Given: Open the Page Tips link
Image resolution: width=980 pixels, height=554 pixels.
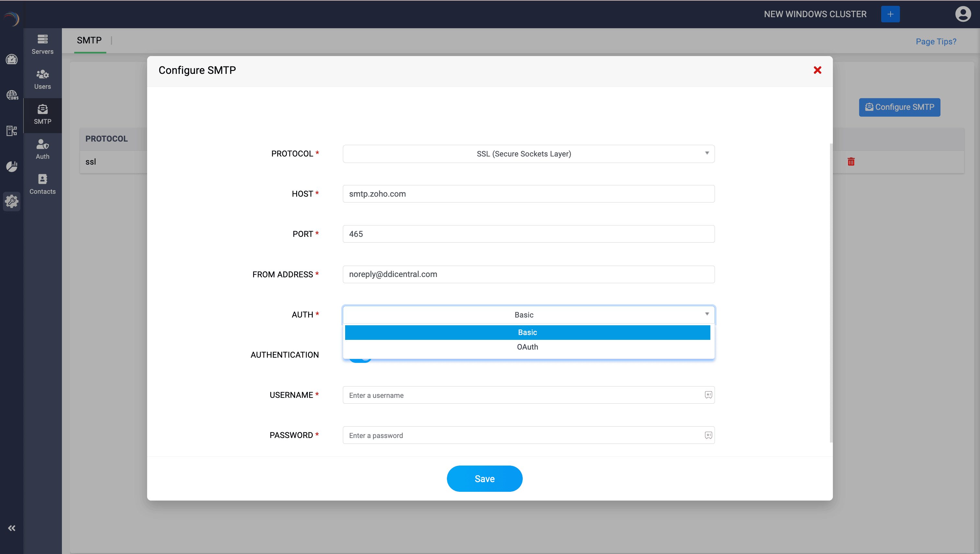Looking at the screenshot, I should click(x=936, y=41).
